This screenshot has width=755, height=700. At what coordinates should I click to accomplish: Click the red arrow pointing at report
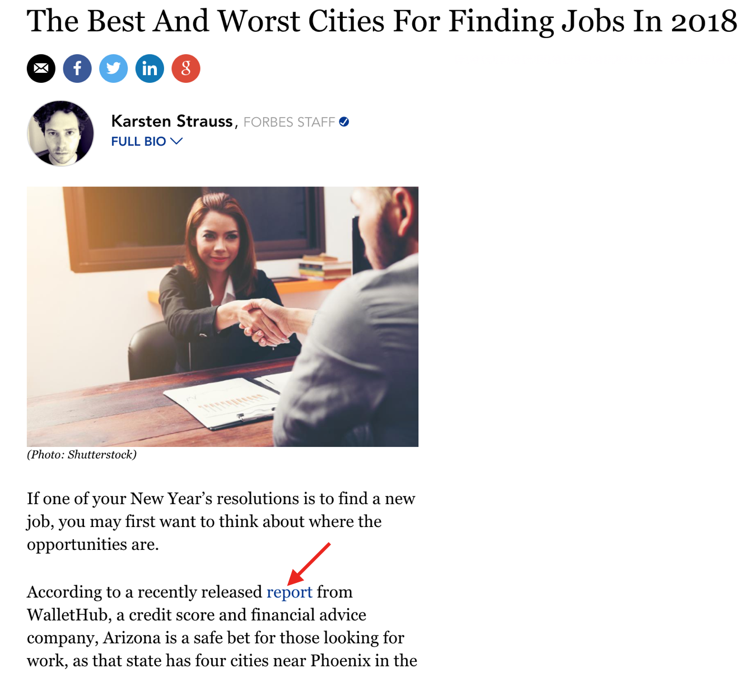pos(309,564)
